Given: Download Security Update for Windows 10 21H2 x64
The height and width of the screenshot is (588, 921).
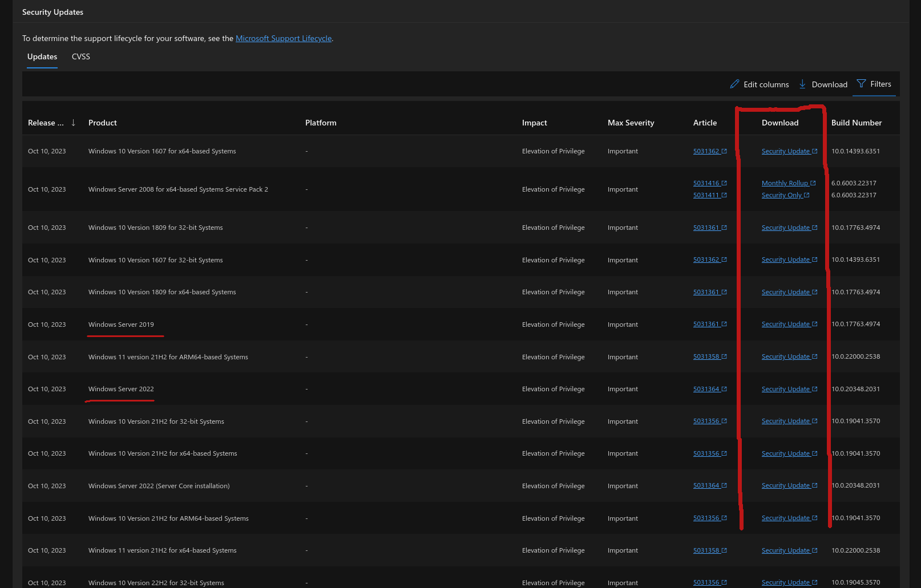Looking at the screenshot, I should coord(789,453).
